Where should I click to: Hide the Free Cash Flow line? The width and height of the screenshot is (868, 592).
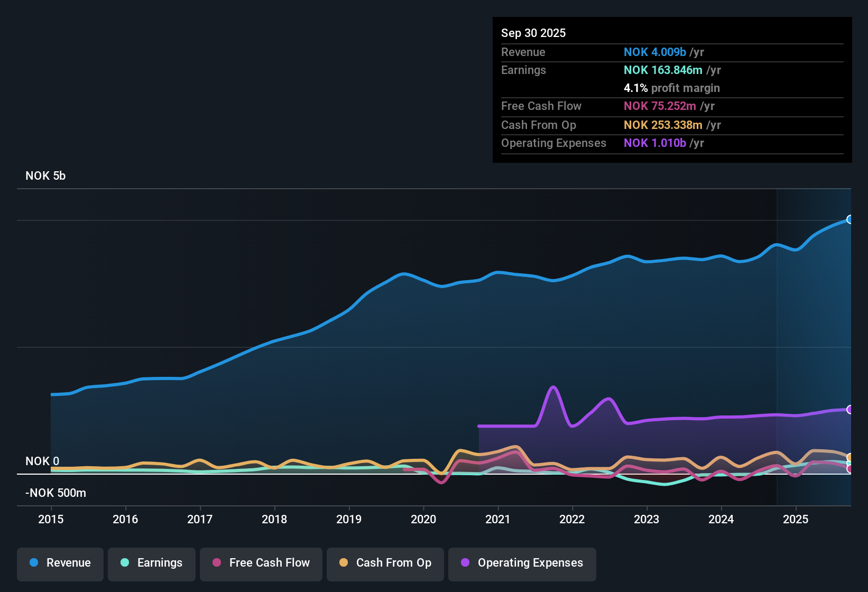coord(261,563)
